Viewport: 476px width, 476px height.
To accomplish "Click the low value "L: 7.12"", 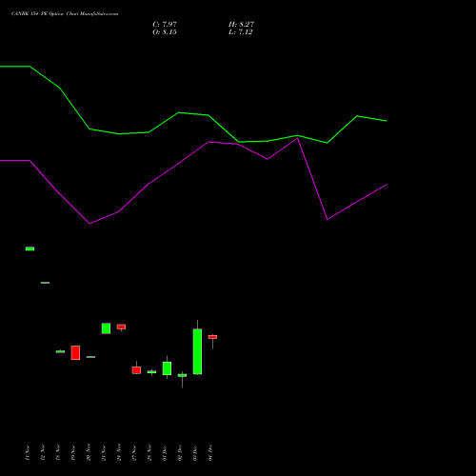I will point(241,32).
